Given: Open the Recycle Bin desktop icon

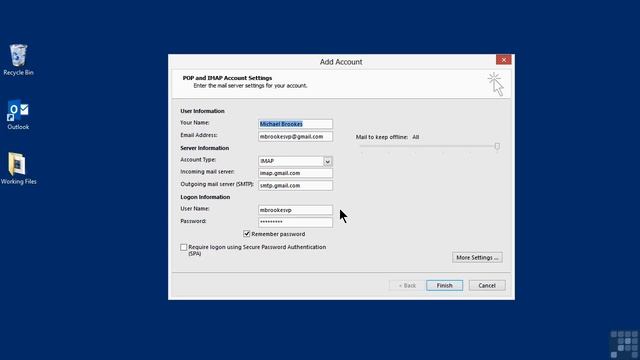Looking at the screenshot, I should 18,60.
